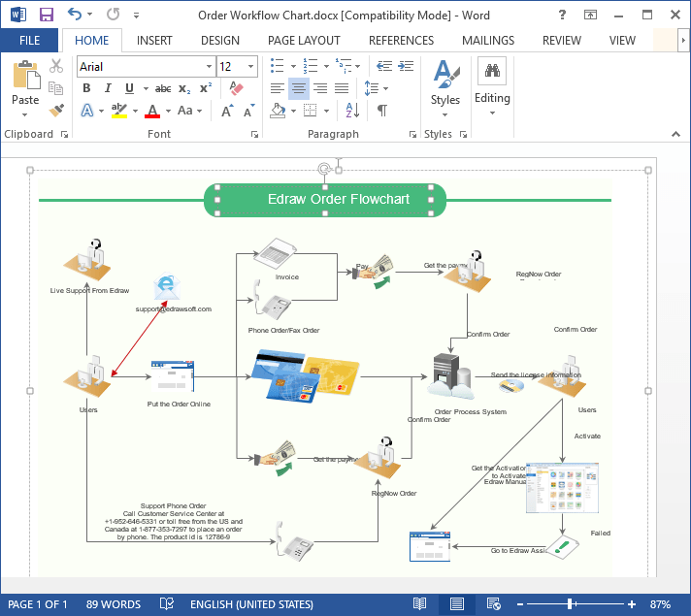Apply the yellow text highlight color

point(119,111)
